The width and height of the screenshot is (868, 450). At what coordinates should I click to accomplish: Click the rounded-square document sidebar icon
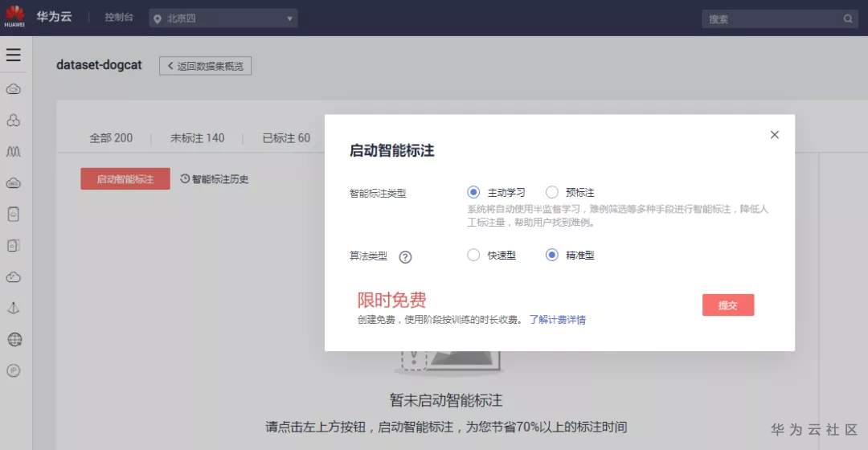pyautogui.click(x=14, y=215)
